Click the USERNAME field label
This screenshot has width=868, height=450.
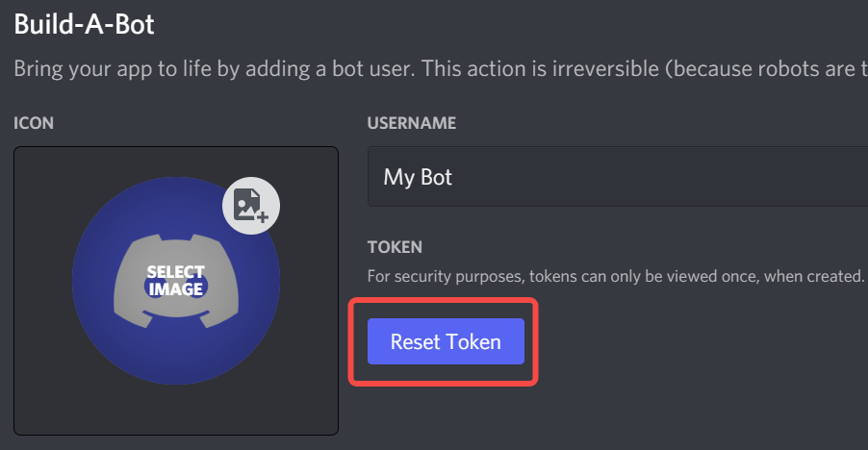point(412,123)
